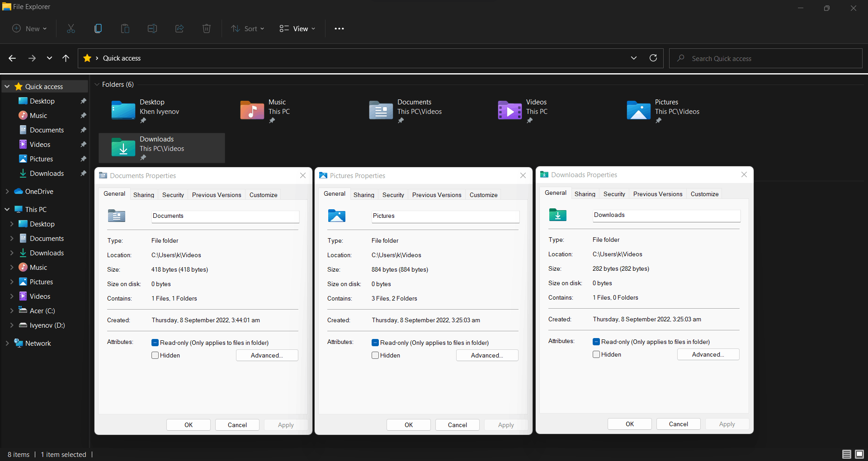Expand the OneDrive tree node
Viewport: 868px width, 461px height.
[x=7, y=192]
